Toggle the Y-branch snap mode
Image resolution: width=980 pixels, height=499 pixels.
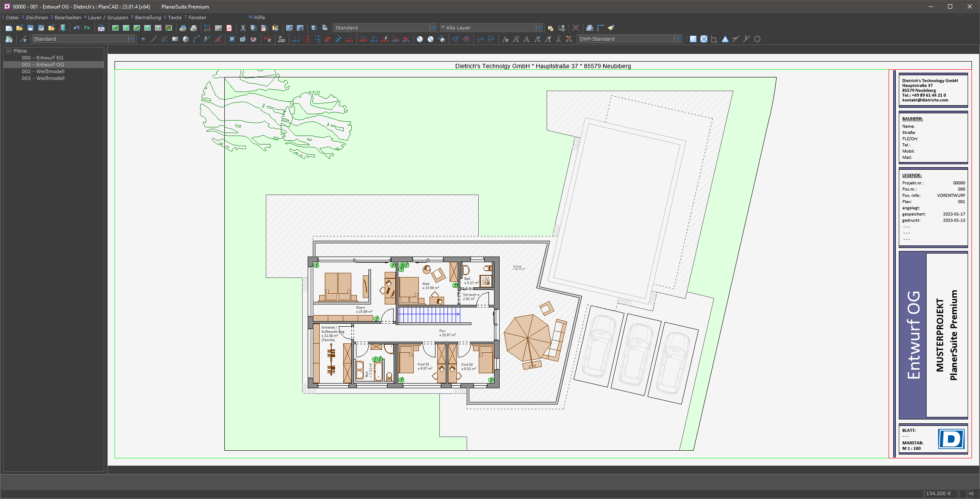click(x=747, y=39)
